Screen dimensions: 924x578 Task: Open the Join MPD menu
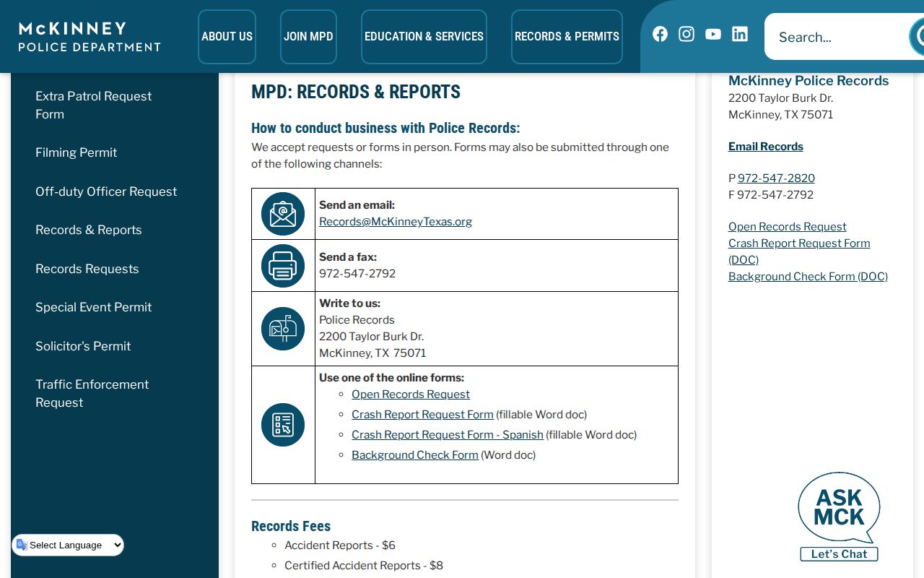point(308,37)
